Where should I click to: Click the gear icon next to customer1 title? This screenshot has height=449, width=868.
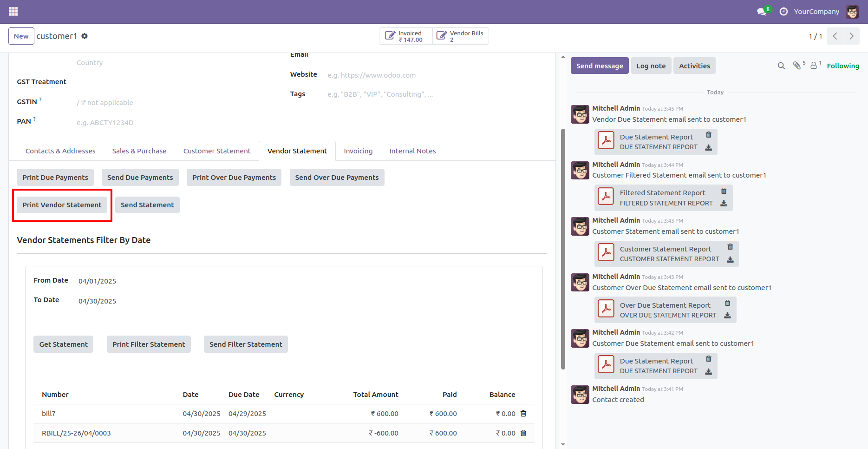[85, 36]
